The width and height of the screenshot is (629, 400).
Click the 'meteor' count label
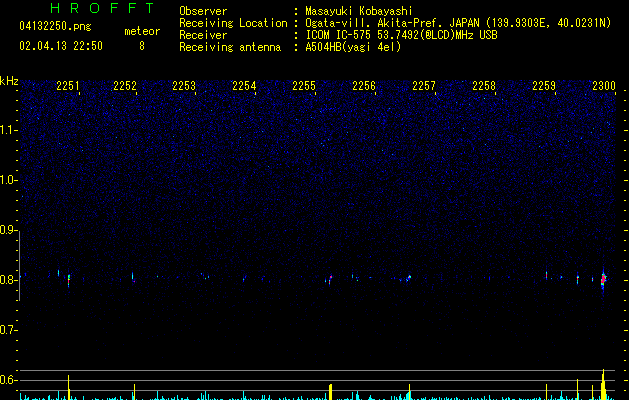[x=142, y=31]
